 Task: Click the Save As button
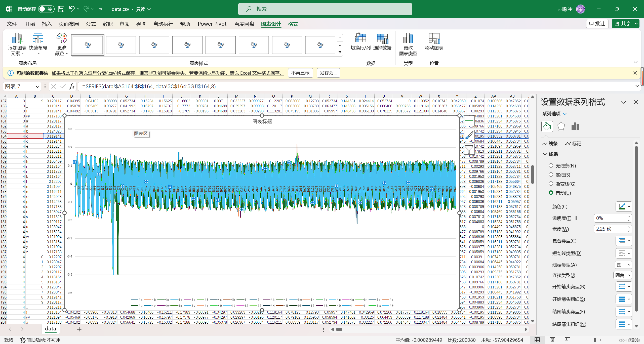pos(328,73)
